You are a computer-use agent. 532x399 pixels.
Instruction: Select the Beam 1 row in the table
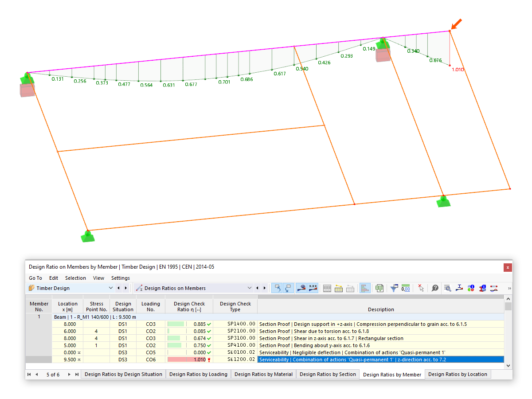[89, 317]
